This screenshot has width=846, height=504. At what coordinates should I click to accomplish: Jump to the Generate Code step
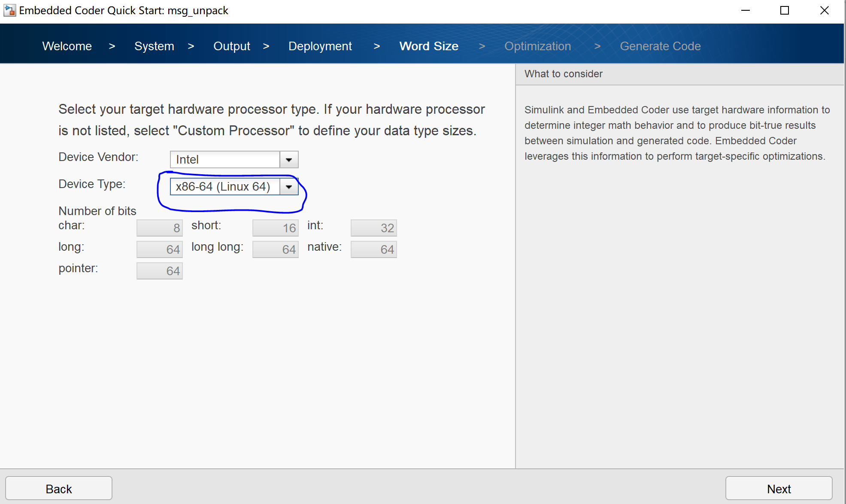pyautogui.click(x=660, y=46)
